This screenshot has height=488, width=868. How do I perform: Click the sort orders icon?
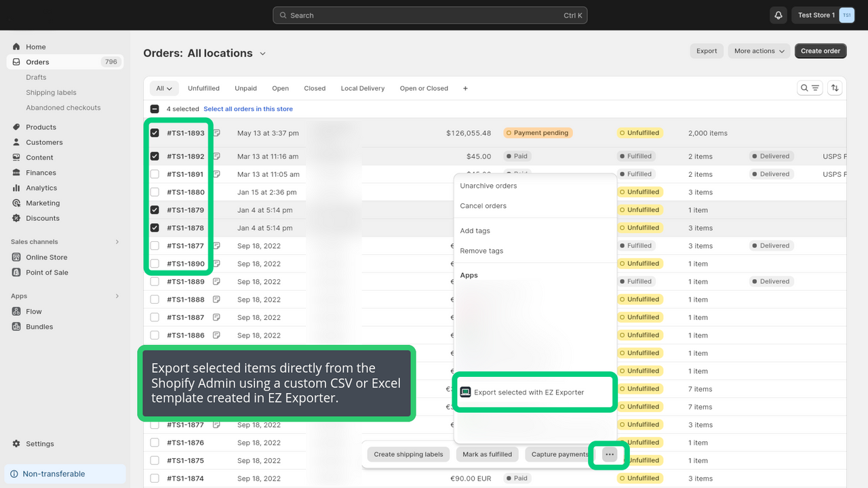[834, 87]
